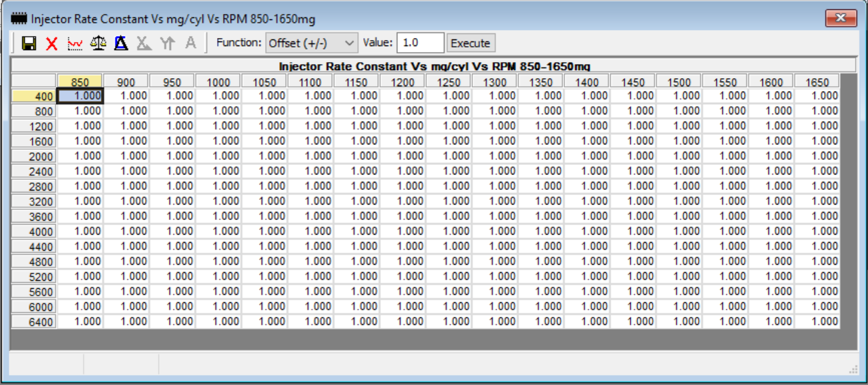Click the table title header bar
The height and width of the screenshot is (385, 868).
tap(434, 66)
